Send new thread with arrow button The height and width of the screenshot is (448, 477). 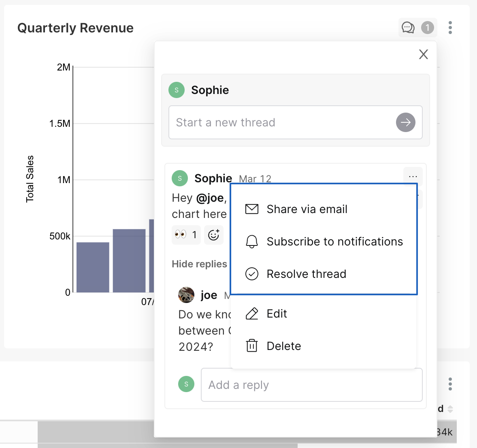click(405, 122)
